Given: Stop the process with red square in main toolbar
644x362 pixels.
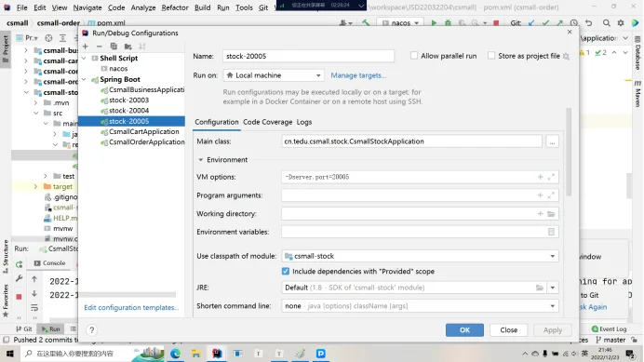Looking at the screenshot, I should (496, 23).
